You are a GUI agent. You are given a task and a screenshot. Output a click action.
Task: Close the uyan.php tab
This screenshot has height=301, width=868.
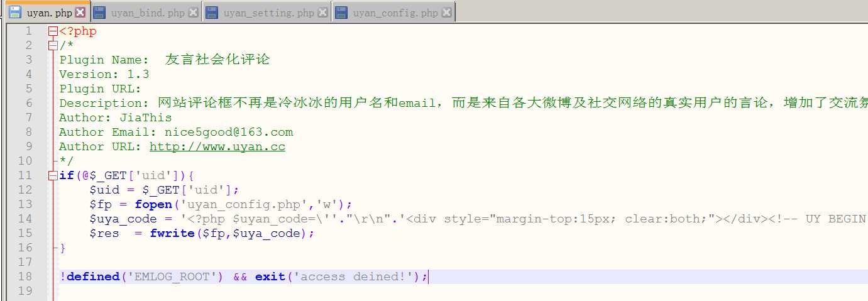tap(80, 13)
